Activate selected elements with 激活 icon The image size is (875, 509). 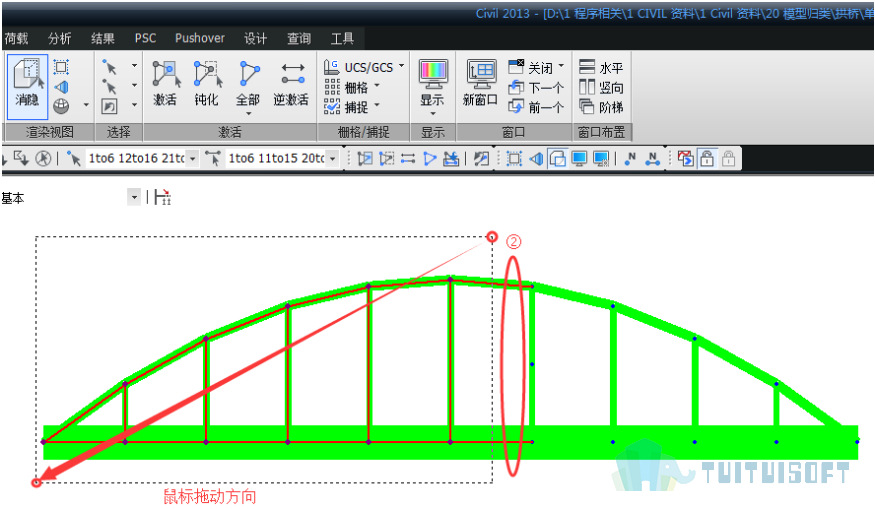click(166, 84)
